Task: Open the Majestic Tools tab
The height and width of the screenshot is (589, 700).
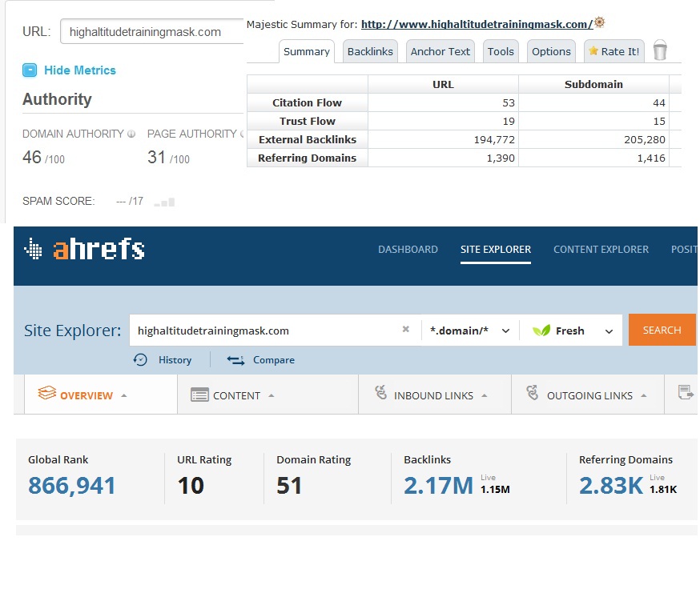Action: coord(501,51)
